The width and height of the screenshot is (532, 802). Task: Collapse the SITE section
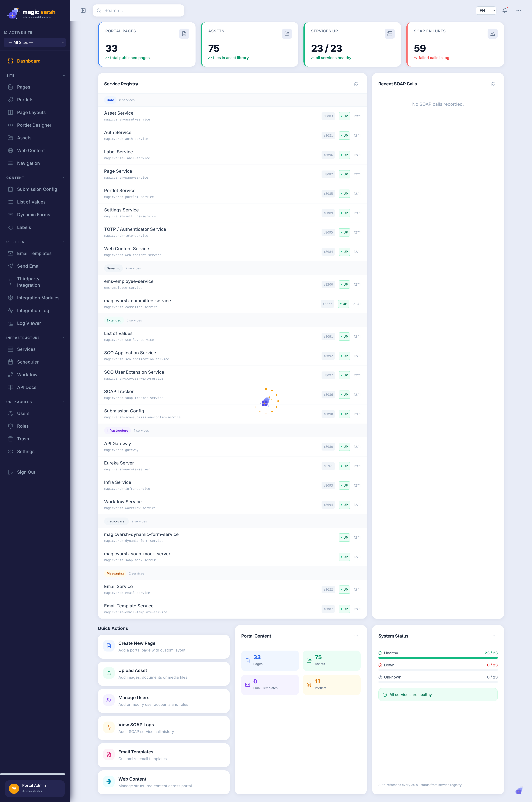coord(64,76)
